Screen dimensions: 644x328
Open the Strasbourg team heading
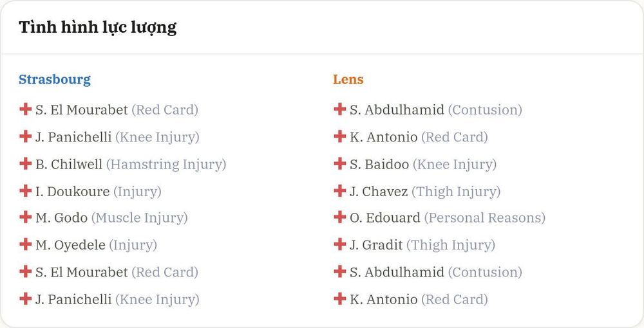click(x=55, y=80)
